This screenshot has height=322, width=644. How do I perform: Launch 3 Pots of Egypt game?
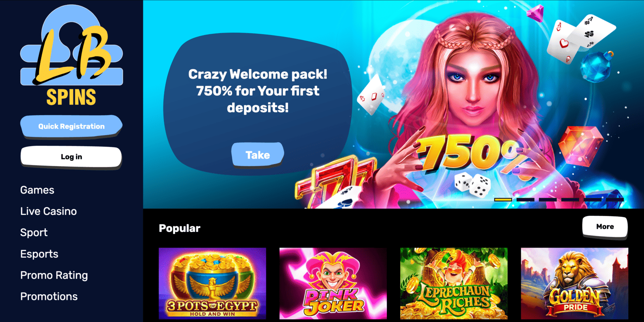tap(213, 283)
